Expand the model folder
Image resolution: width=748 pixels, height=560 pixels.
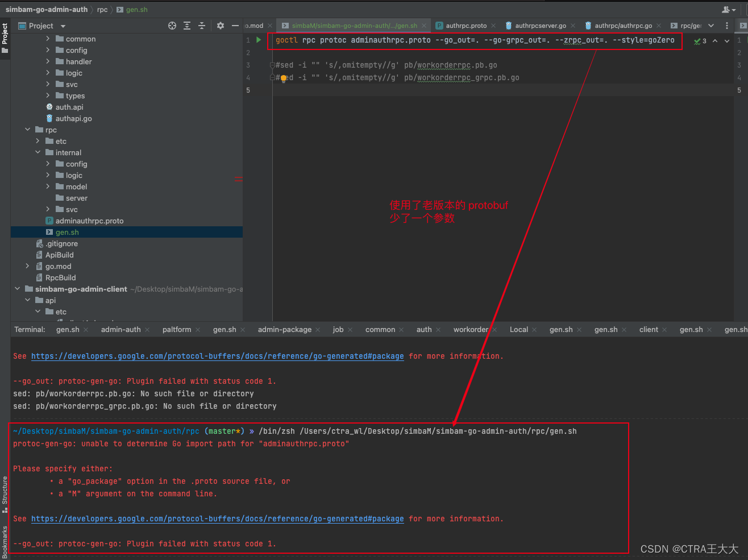pos(48,186)
